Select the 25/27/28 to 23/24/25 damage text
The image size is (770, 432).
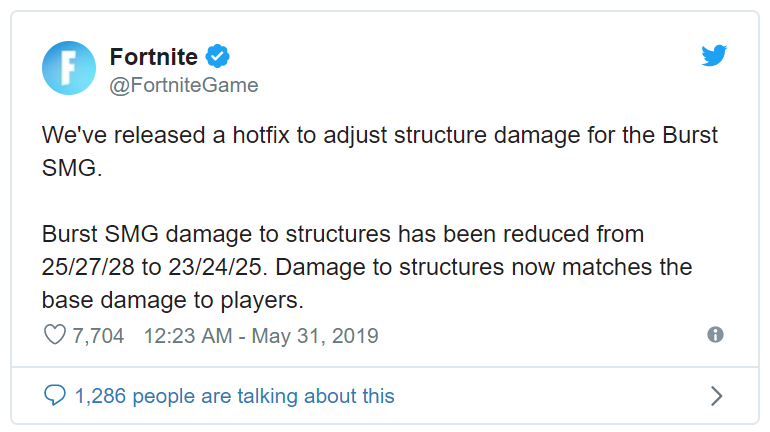click(154, 268)
